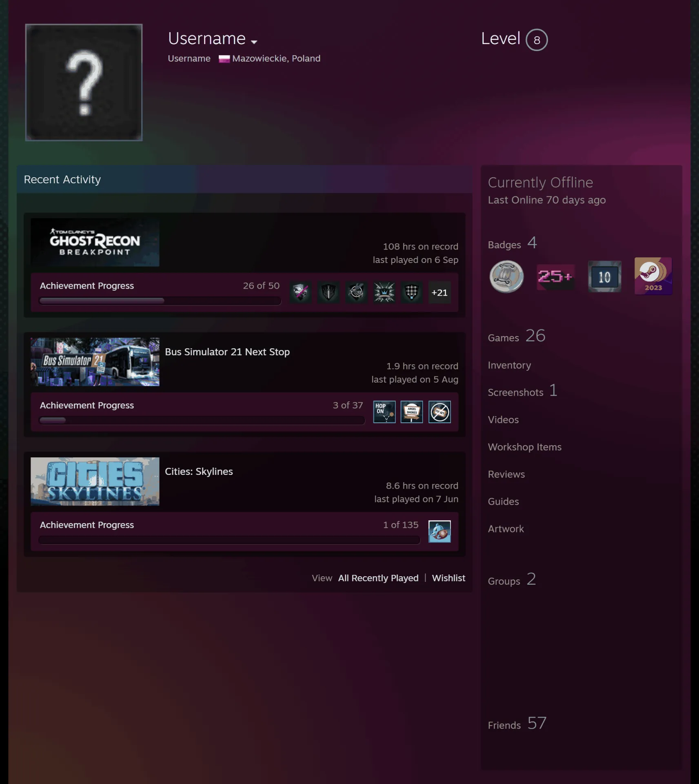View the Steam 2023 badge
Image resolution: width=699 pixels, height=784 pixels.
click(653, 276)
